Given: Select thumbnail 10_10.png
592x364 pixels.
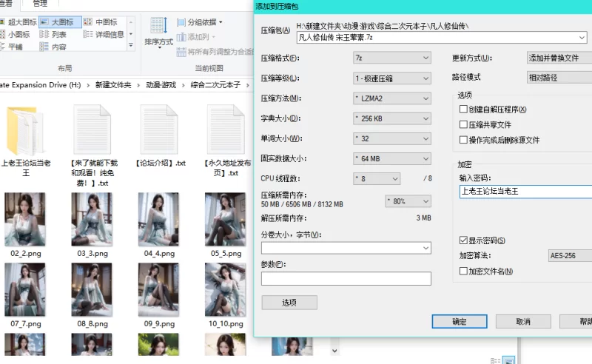Looking at the screenshot, I should point(226,295).
